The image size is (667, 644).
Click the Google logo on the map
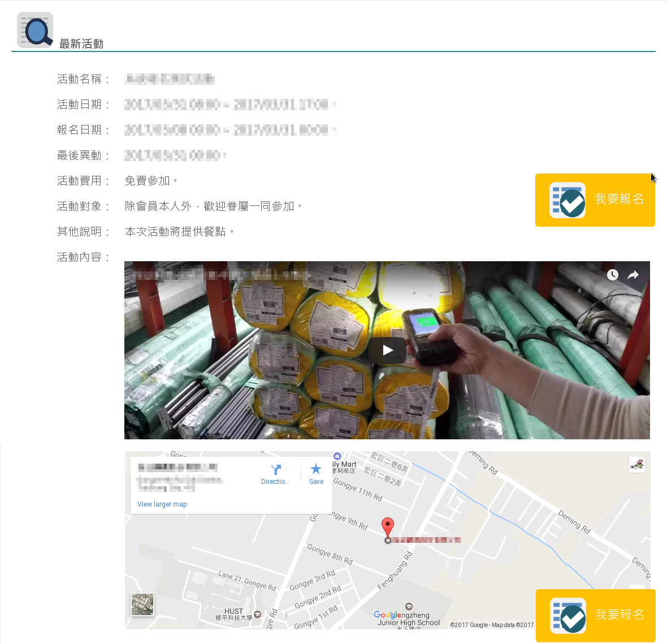point(388,615)
